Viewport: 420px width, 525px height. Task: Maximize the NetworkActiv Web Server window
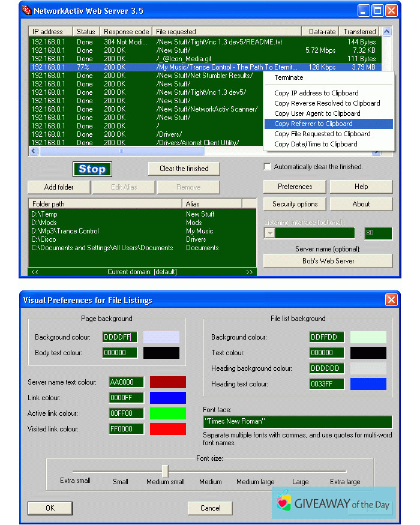[x=378, y=11]
